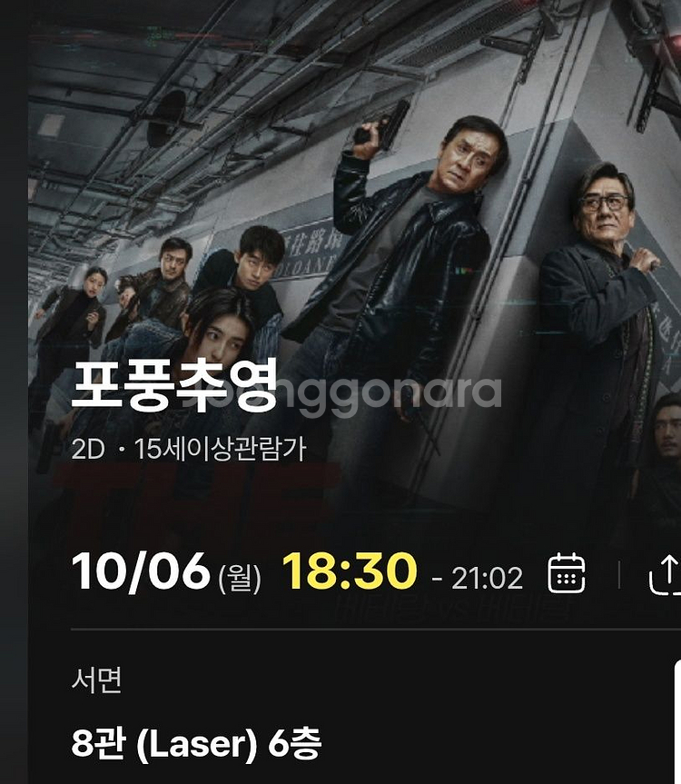Tap the 21:02 end time
The width and height of the screenshot is (681, 784).
(x=487, y=579)
